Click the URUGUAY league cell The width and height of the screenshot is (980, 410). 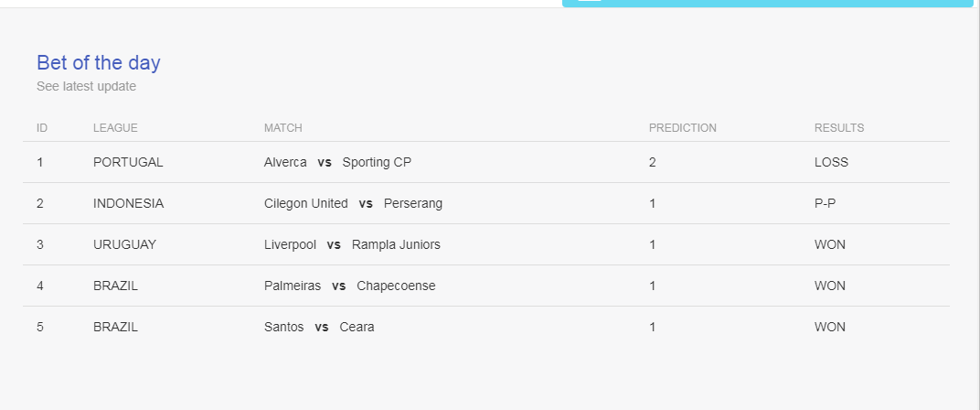tap(124, 244)
